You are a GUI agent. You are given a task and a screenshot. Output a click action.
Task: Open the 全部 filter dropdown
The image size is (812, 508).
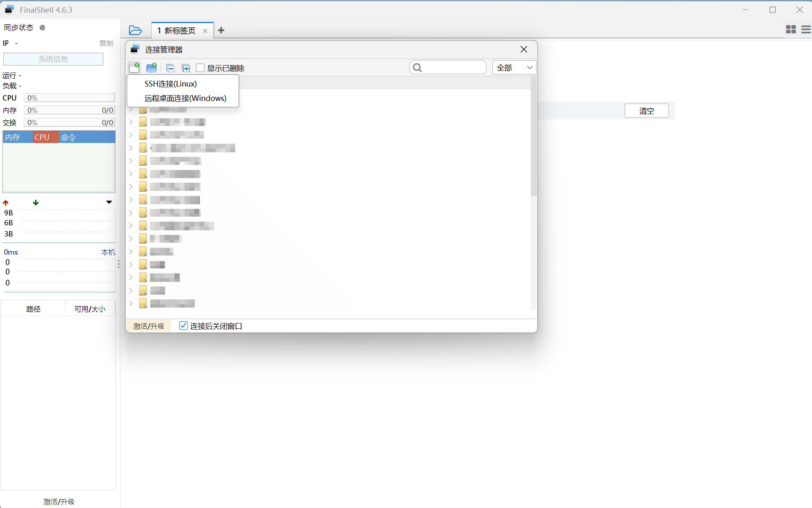click(x=514, y=68)
